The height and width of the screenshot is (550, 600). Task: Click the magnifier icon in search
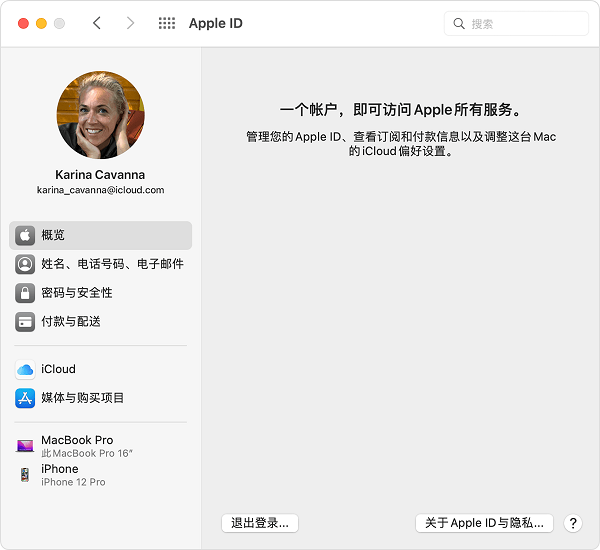pos(459,24)
